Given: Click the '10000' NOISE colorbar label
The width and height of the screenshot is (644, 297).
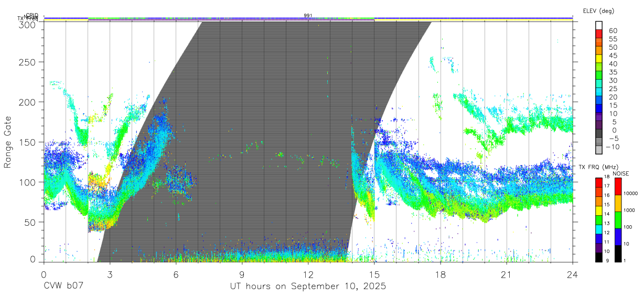Looking at the screenshot, I should click(x=631, y=193).
